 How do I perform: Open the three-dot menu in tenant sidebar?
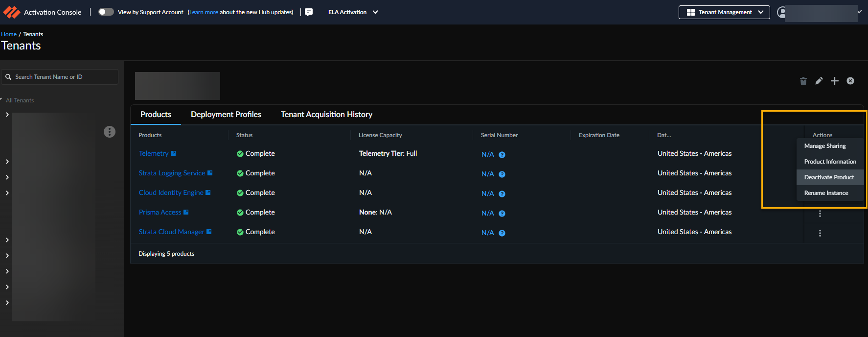(x=110, y=132)
